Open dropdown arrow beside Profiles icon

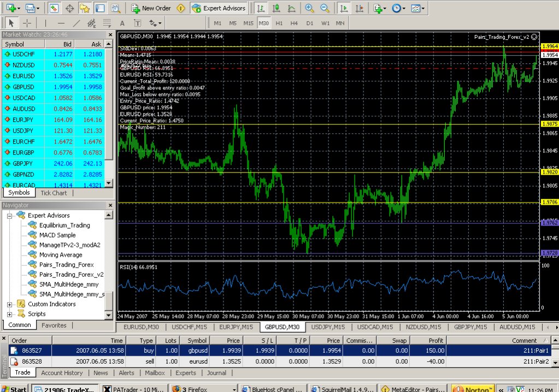pos(38,8)
